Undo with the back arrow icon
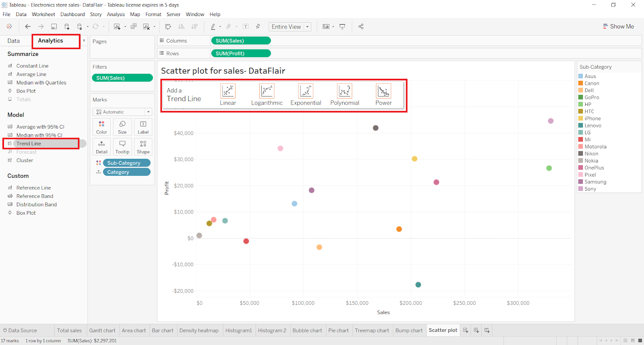 [28, 27]
